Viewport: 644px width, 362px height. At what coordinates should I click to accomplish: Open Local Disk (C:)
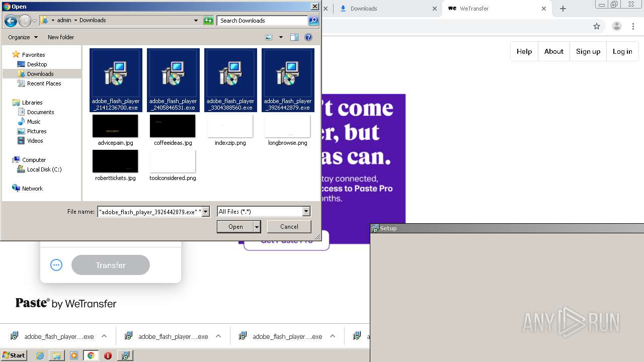coord(44,169)
